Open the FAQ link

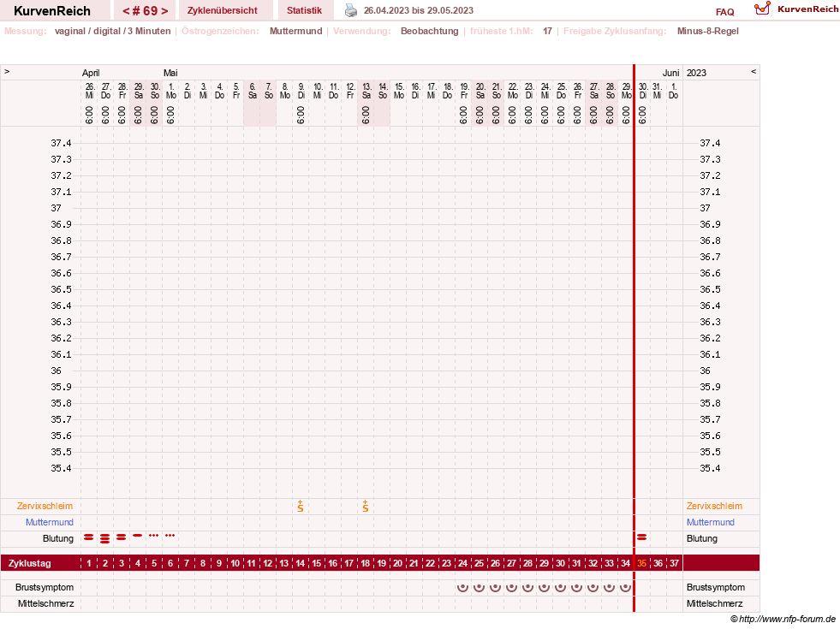pos(724,12)
